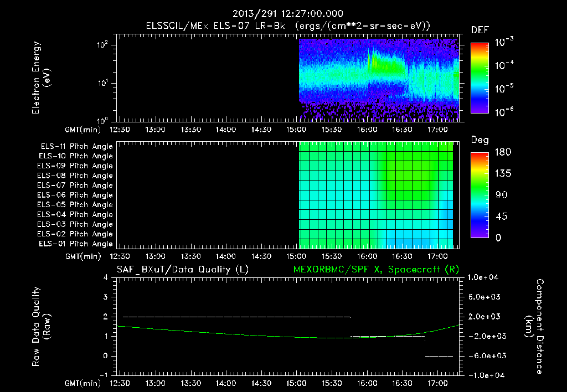Image resolution: width=567 pixels, height=392 pixels.
Task: Click the 10^-6 value on the DEF scale
Action: tap(504, 112)
